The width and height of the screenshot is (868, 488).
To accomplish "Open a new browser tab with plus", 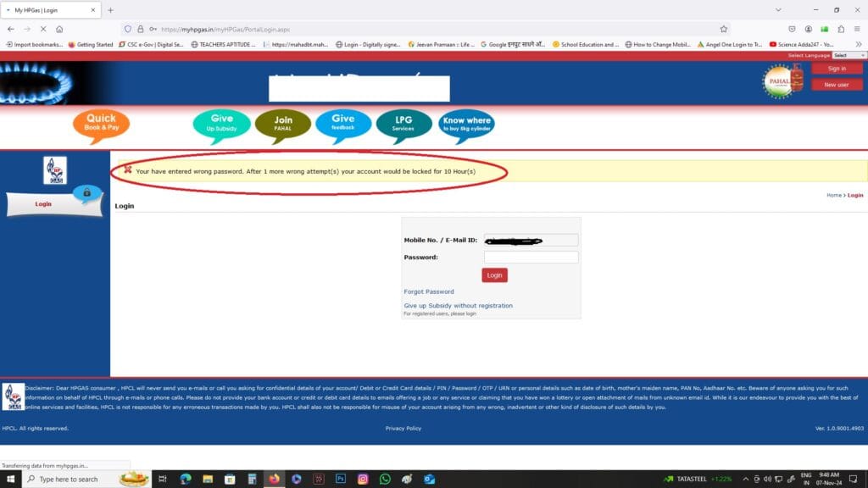I will tap(111, 10).
